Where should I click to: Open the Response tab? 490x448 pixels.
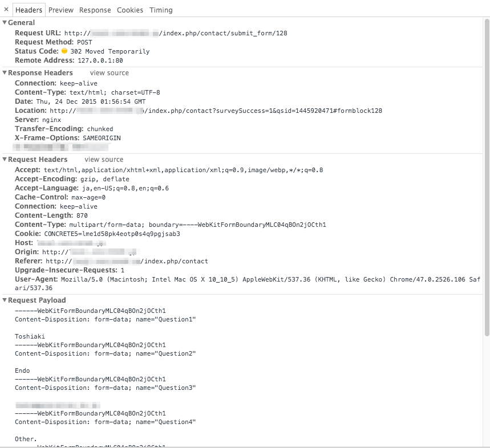(95, 10)
